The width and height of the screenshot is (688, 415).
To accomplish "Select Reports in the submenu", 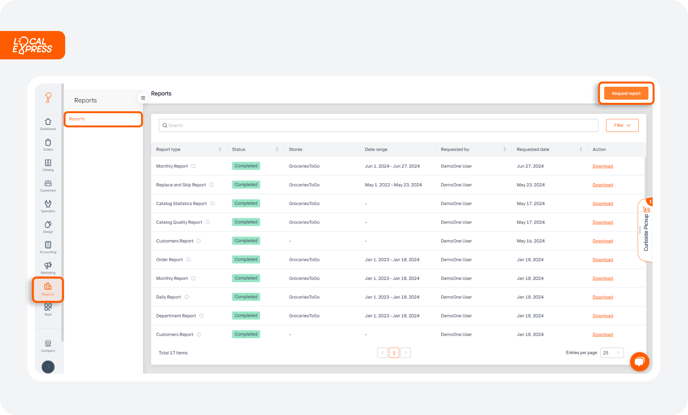I will 103,119.
